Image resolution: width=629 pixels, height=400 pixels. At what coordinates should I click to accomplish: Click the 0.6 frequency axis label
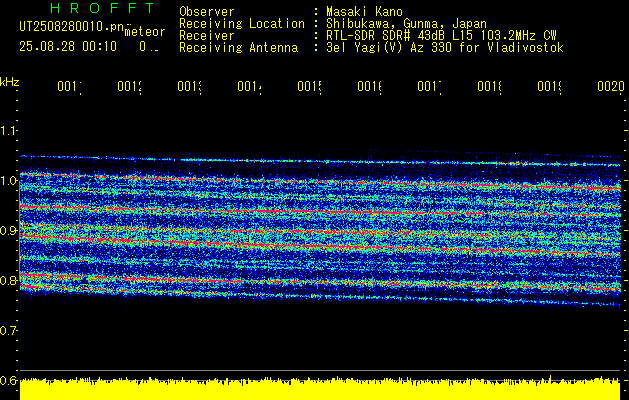pyautogui.click(x=8, y=380)
